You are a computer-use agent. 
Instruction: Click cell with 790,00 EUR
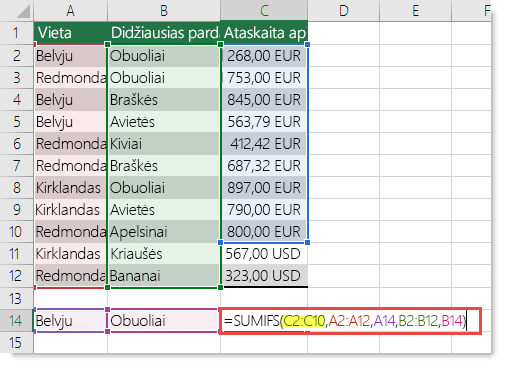pyautogui.click(x=264, y=210)
